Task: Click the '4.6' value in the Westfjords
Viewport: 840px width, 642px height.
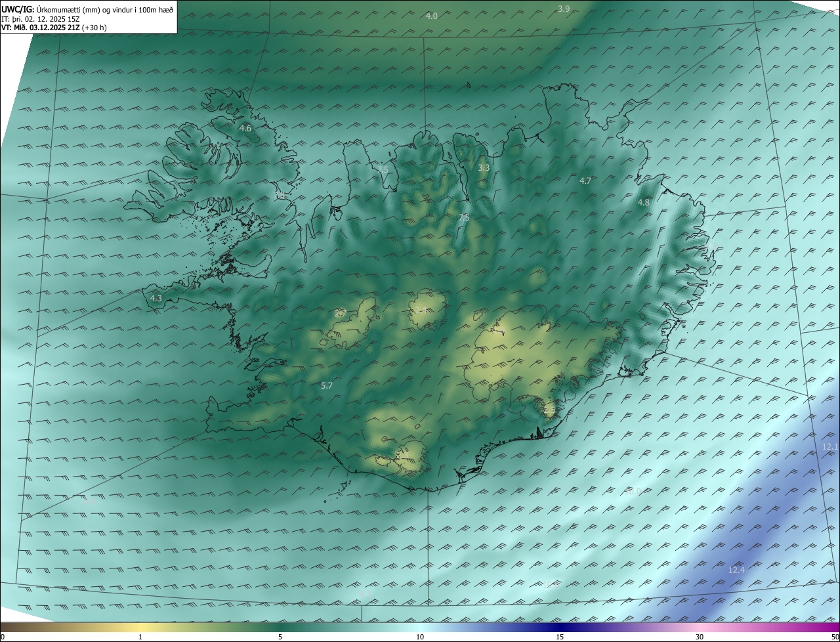Action: tap(245, 128)
